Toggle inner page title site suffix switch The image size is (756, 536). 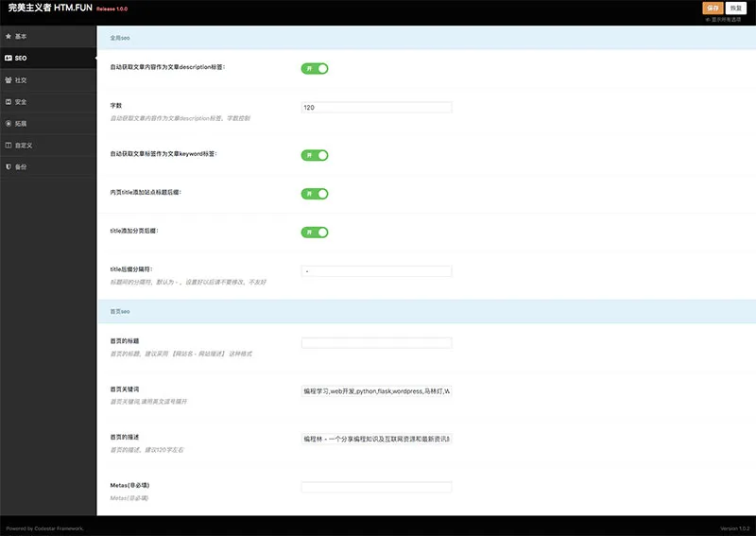click(x=315, y=194)
